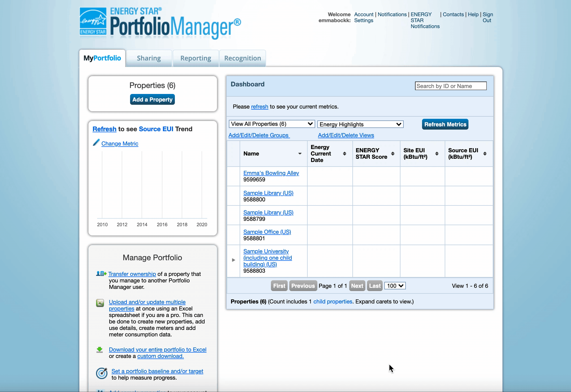Click Refresh link in Source EUI Trend
The height and width of the screenshot is (392, 571).
pyautogui.click(x=104, y=129)
